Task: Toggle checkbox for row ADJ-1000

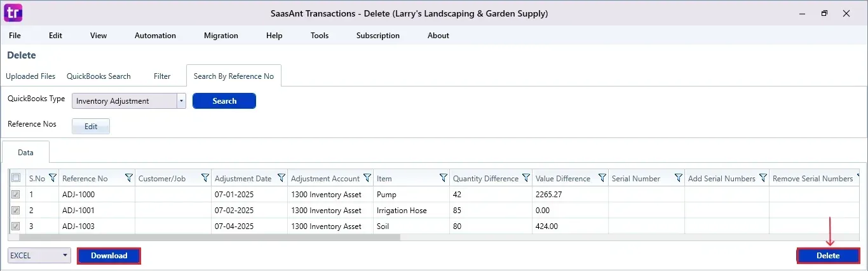Action: coord(16,194)
